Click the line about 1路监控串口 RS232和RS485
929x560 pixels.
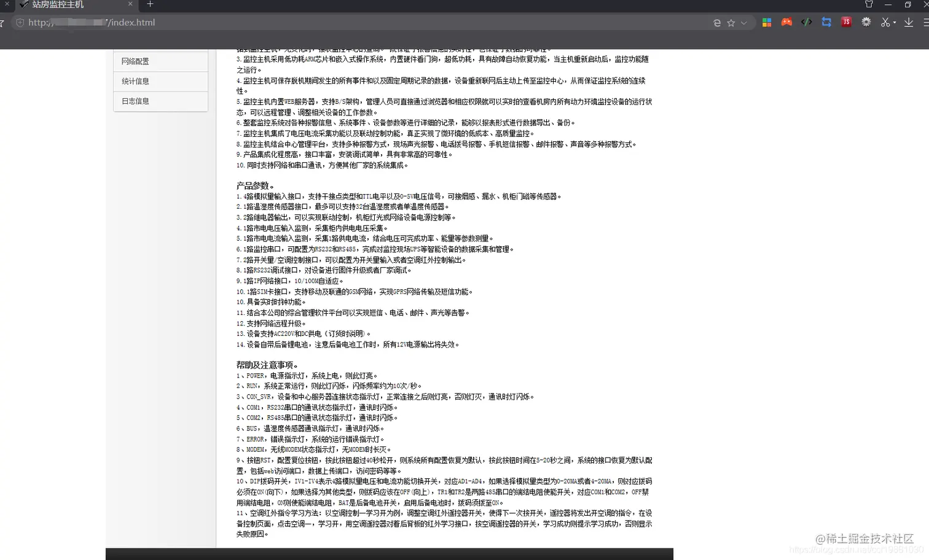pos(375,249)
